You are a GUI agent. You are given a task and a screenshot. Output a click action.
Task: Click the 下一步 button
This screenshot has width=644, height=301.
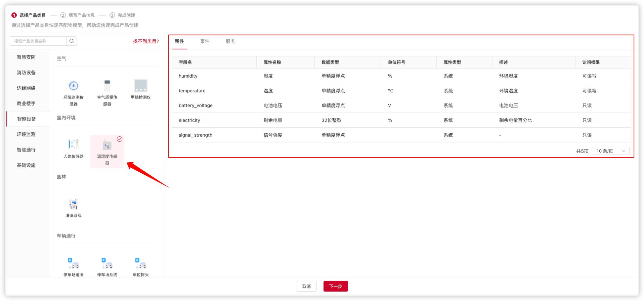(335, 286)
